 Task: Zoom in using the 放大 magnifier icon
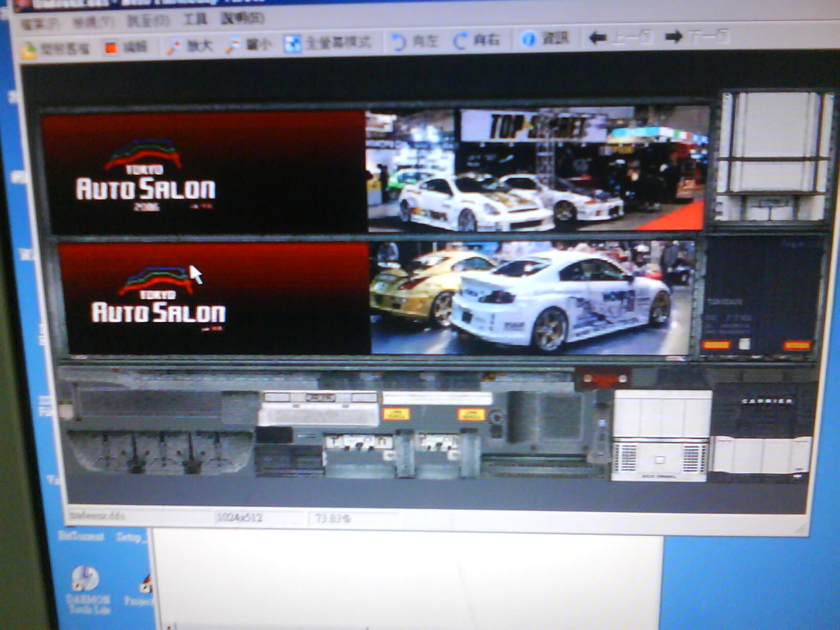coord(174,46)
